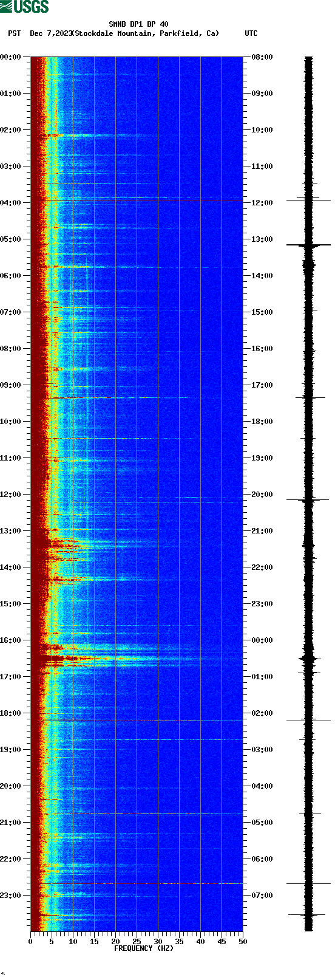
Task: Click the 5 Hz frequency tick label
Action: (52, 942)
